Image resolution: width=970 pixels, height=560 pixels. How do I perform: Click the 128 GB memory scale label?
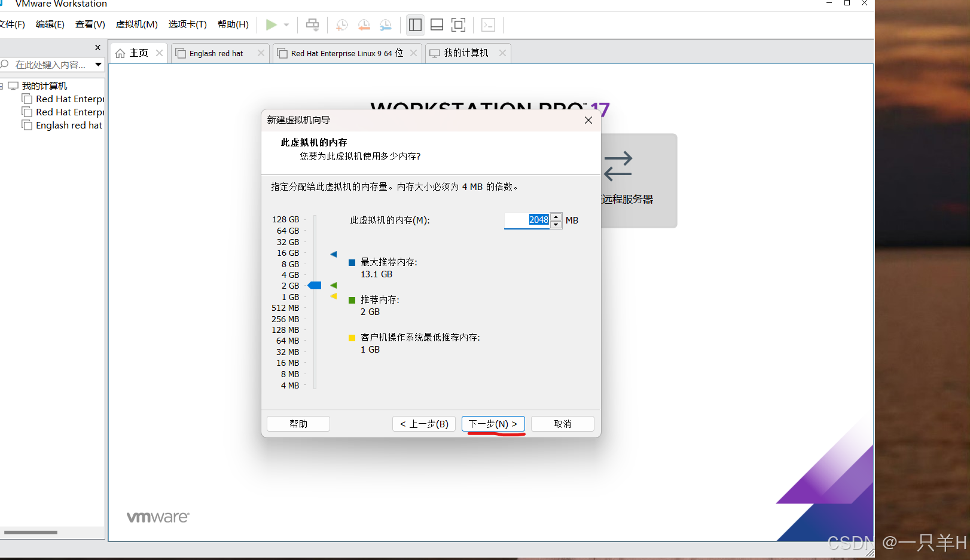click(286, 219)
